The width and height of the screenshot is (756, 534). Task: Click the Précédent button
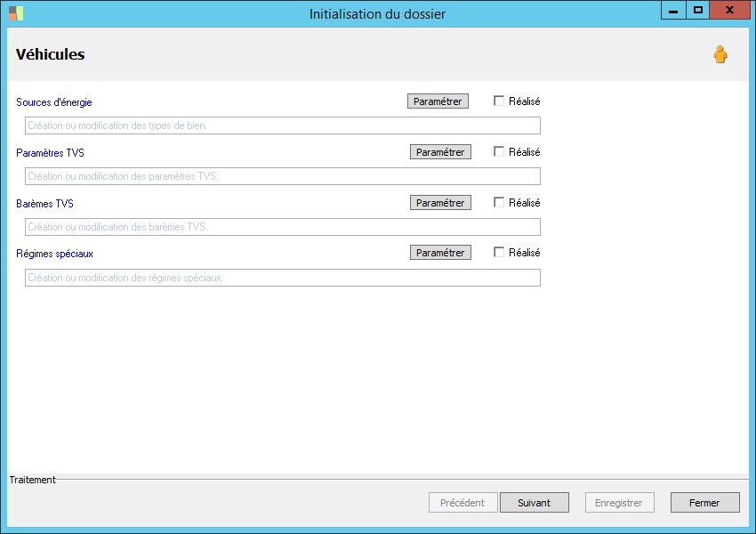click(462, 503)
